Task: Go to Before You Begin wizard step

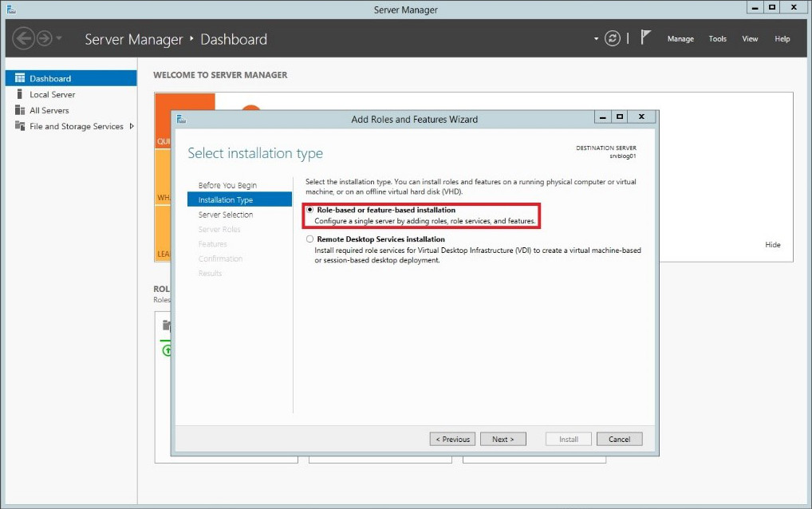Action: [x=227, y=185]
